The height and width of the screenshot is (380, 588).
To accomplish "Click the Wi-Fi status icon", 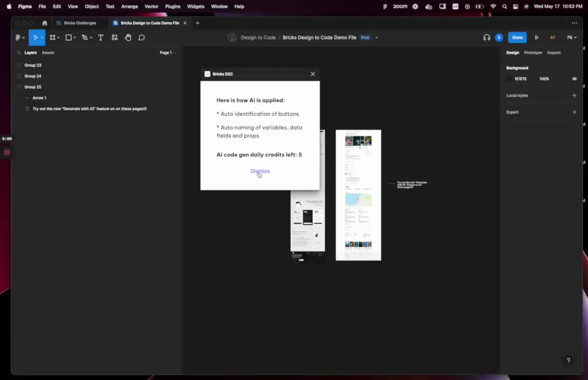I will pyautogui.click(x=493, y=6).
